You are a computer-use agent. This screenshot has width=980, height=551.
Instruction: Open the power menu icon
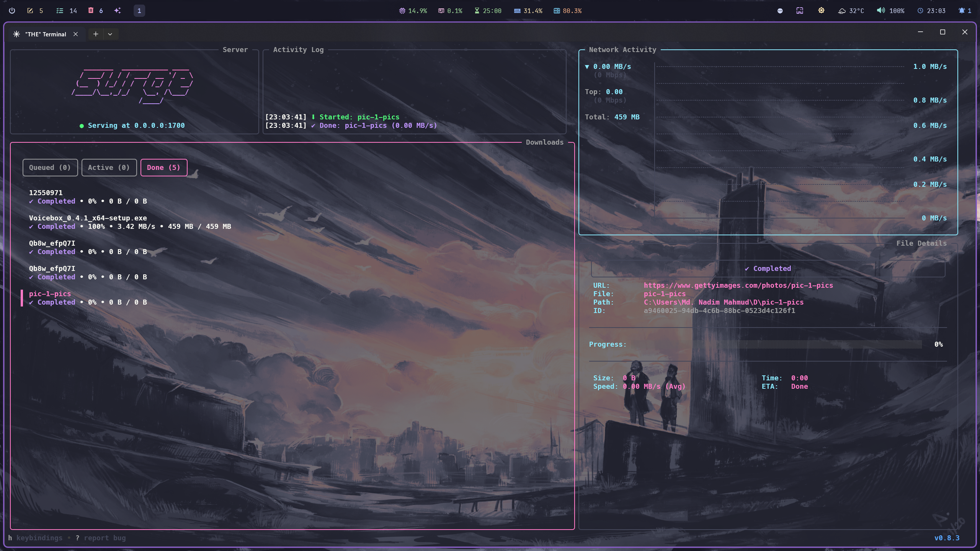click(12, 11)
